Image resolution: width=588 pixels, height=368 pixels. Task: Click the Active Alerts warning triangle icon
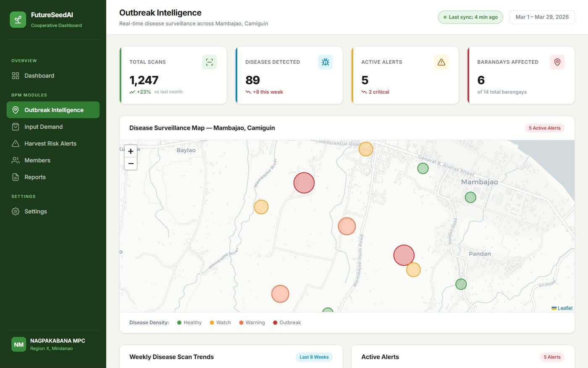point(441,62)
